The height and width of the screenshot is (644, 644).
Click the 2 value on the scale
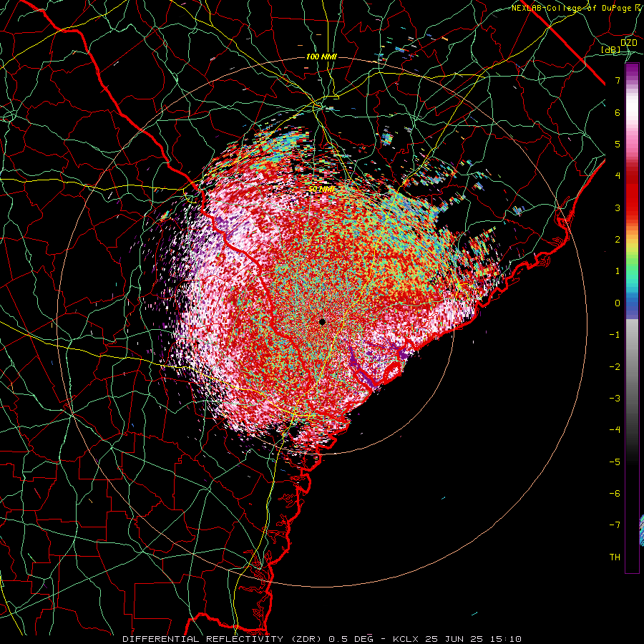coord(618,240)
